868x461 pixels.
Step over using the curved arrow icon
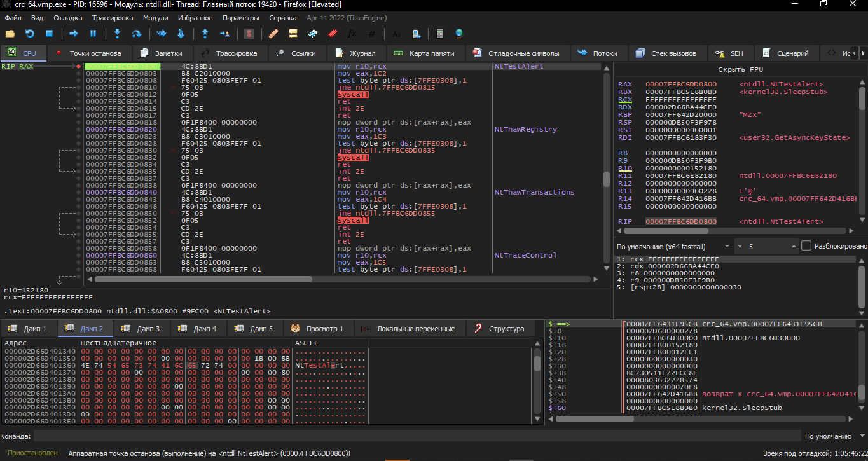(137, 33)
